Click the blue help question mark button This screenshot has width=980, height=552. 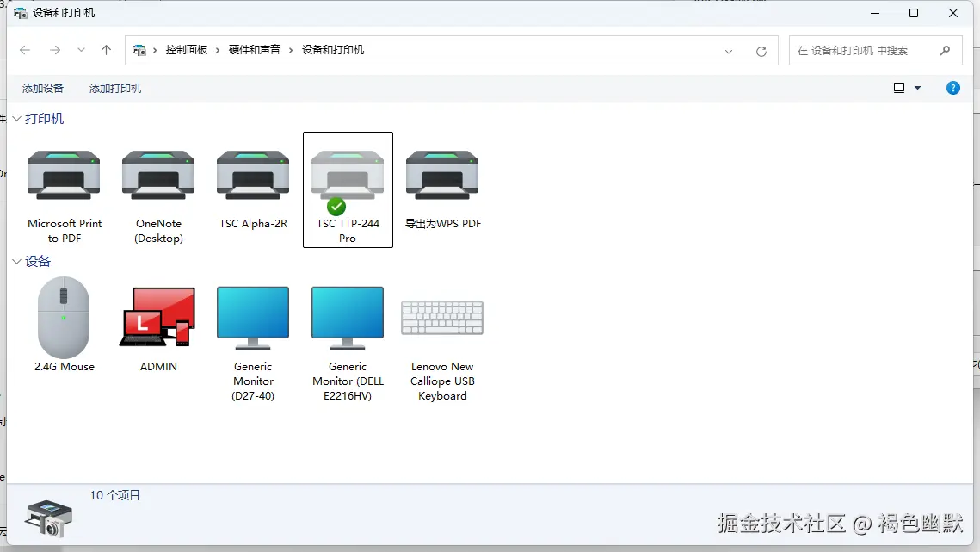coord(952,87)
